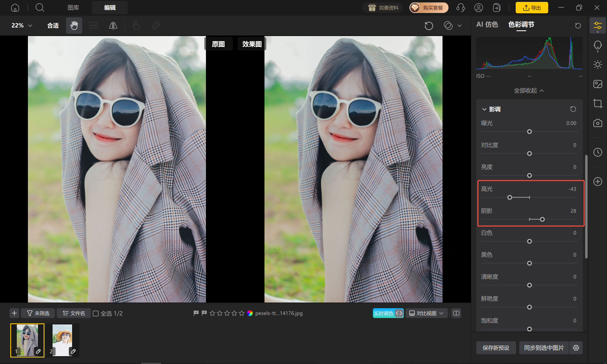The height and width of the screenshot is (364, 607).
Task: Open the 22% zoom dropdown
Action: coord(22,25)
